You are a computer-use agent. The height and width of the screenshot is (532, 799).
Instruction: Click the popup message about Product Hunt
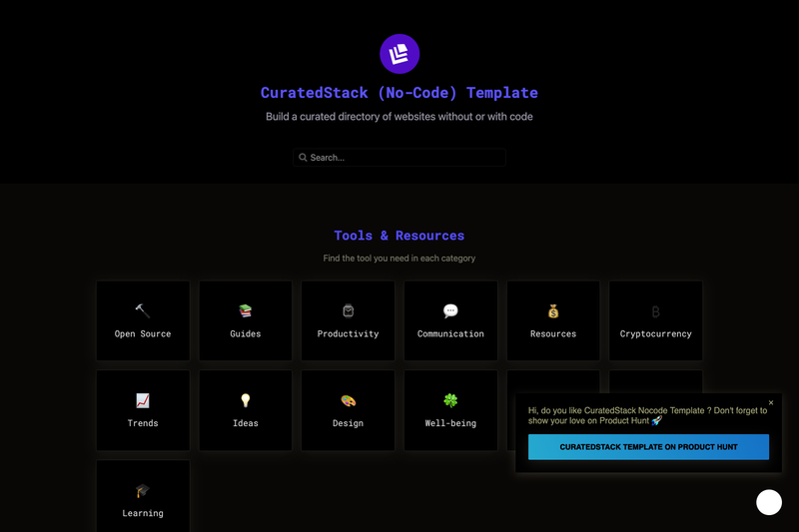647,415
